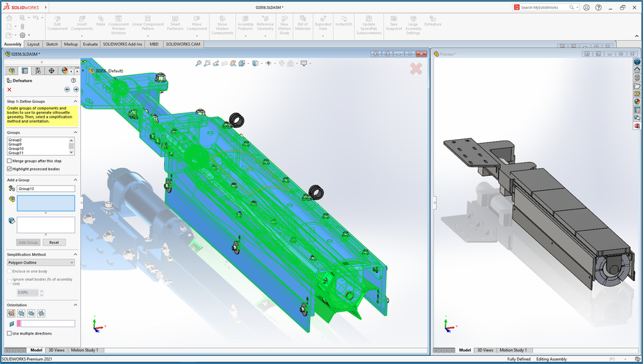Click the Add Group button
643x364 pixels.
(28, 242)
